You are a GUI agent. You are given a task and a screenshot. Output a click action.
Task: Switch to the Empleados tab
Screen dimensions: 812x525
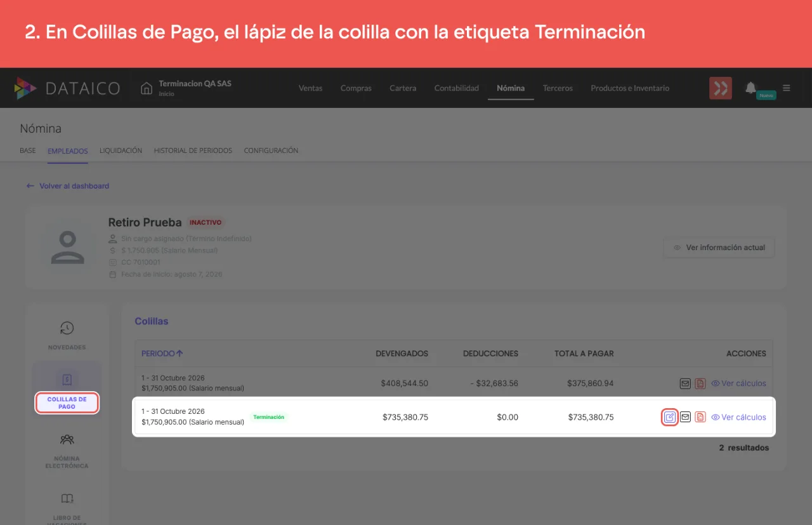click(x=68, y=150)
